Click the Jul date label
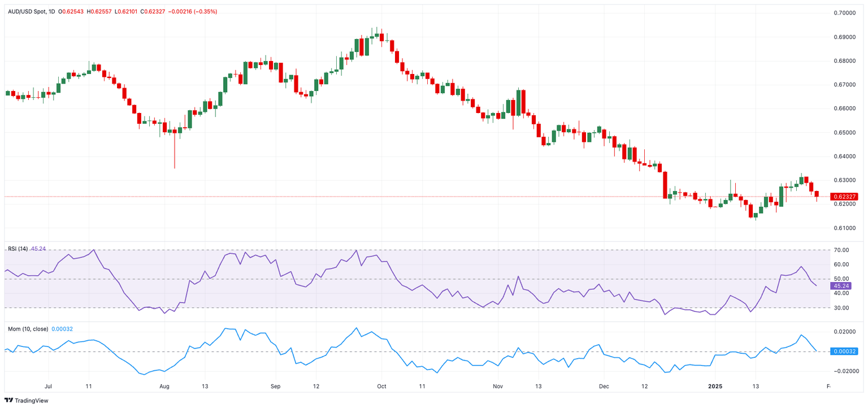The width and height of the screenshot is (868, 408). (48, 387)
